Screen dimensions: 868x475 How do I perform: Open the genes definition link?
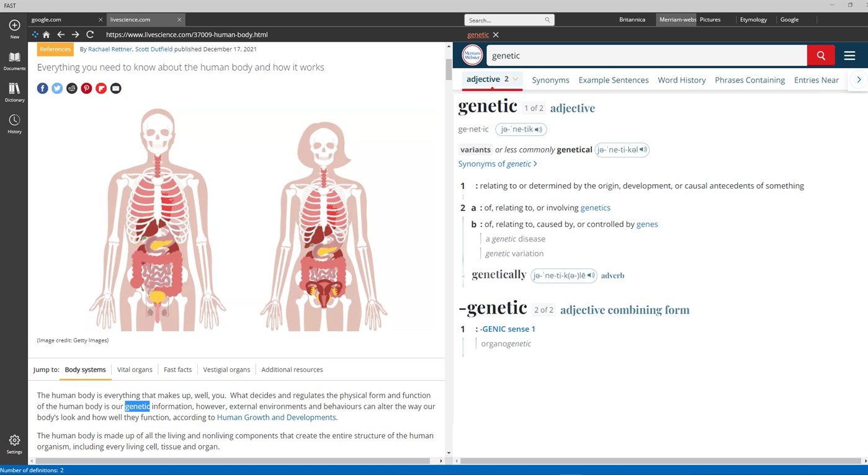647,224
